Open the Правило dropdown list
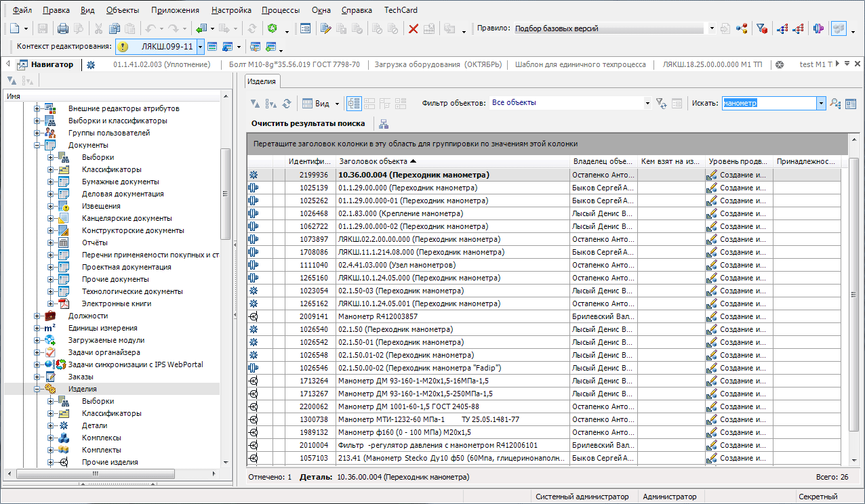Image resolution: width=865 pixels, height=504 pixels. (711, 28)
